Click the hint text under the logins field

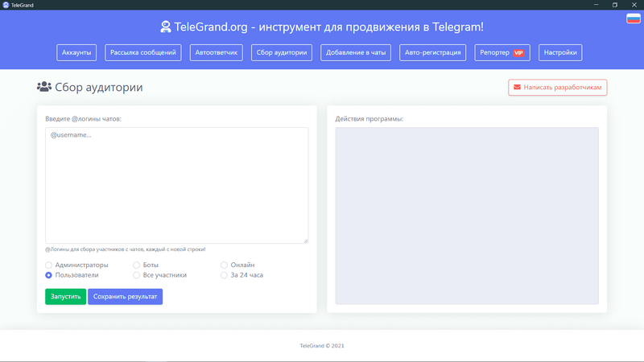(x=126, y=249)
